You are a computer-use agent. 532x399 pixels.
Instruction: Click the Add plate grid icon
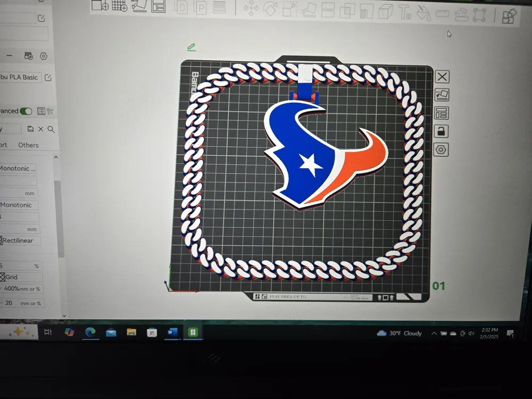tap(119, 6)
